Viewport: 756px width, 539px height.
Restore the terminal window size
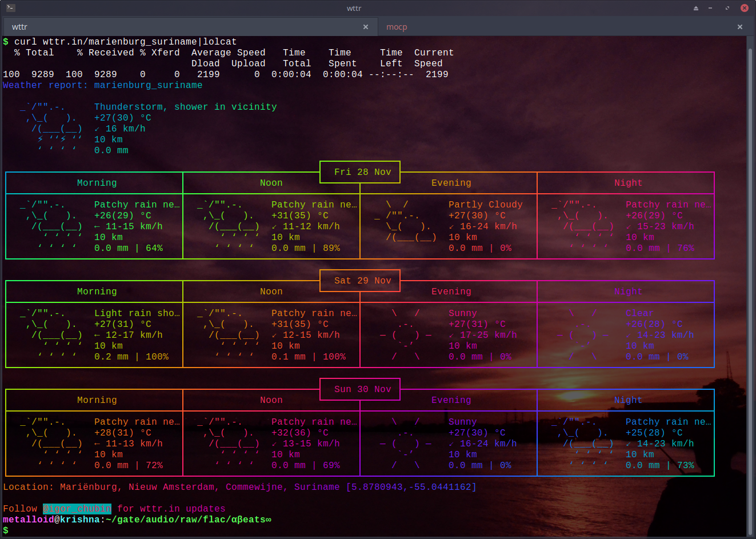[727, 8]
